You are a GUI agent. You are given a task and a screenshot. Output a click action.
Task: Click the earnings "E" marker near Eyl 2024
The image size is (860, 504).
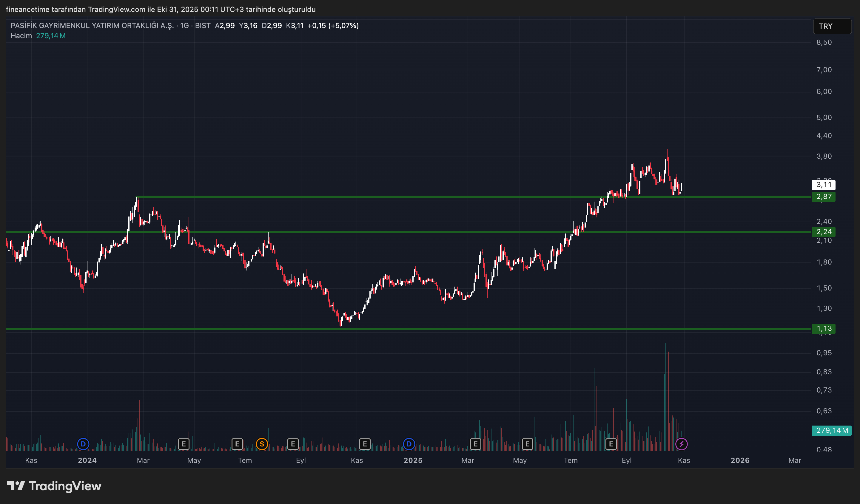click(x=293, y=444)
